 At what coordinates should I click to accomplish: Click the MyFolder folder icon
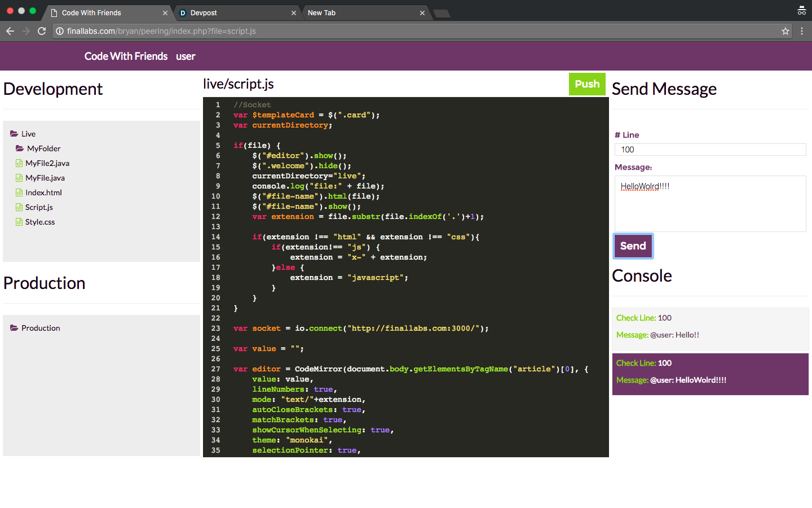[20, 148]
